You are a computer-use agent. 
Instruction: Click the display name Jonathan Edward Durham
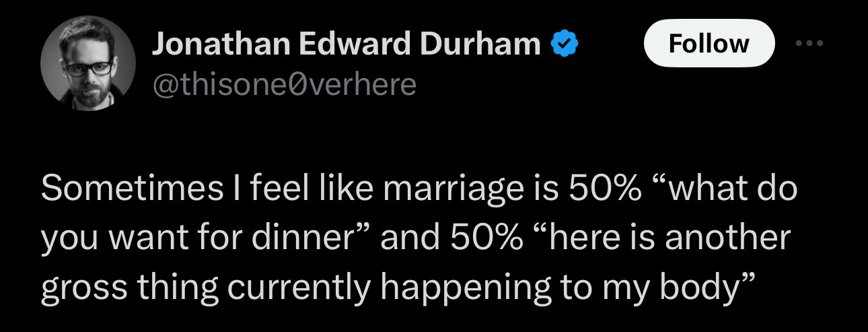pos(346,44)
